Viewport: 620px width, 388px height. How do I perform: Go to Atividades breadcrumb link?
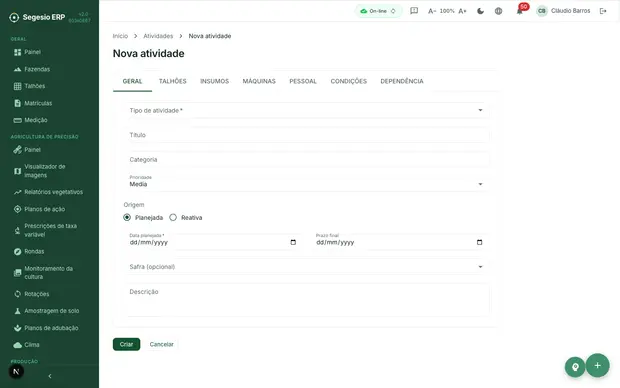tap(158, 36)
